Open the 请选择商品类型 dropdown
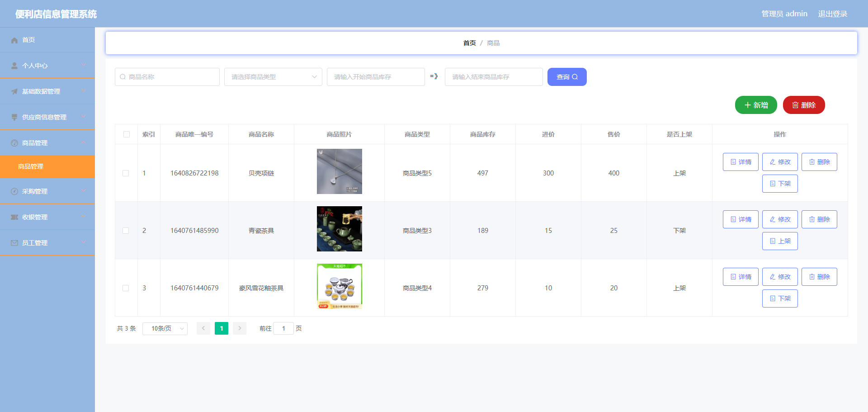 [x=273, y=77]
